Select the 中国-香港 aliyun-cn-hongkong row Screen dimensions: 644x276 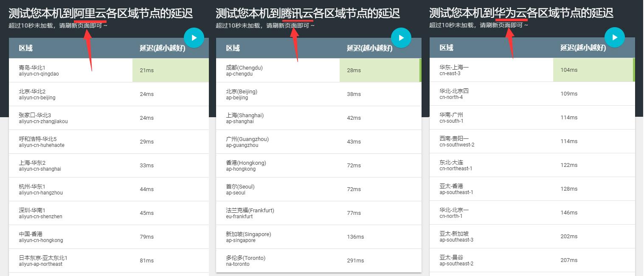coord(109,237)
